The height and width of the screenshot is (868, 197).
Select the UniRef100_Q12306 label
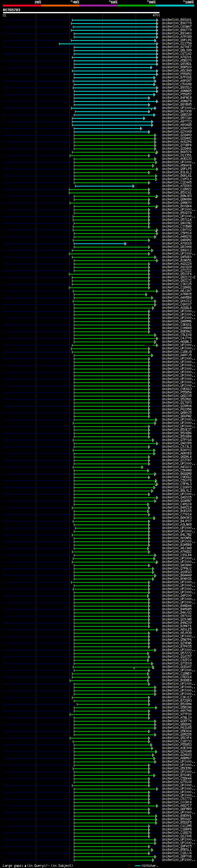[x=176, y=836]
